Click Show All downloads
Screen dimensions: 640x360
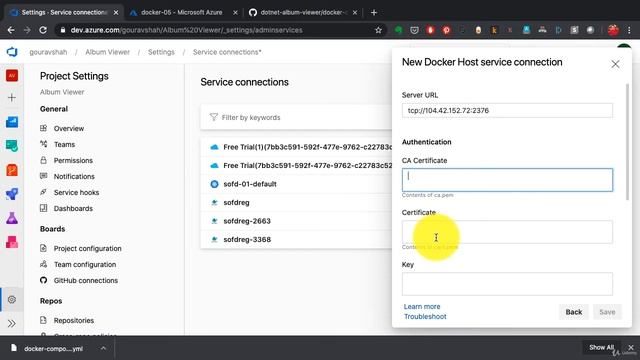[x=601, y=347]
